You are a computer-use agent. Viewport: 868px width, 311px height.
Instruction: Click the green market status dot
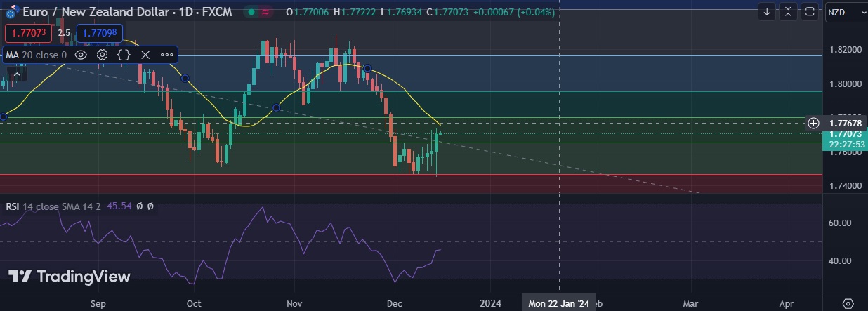[250, 12]
